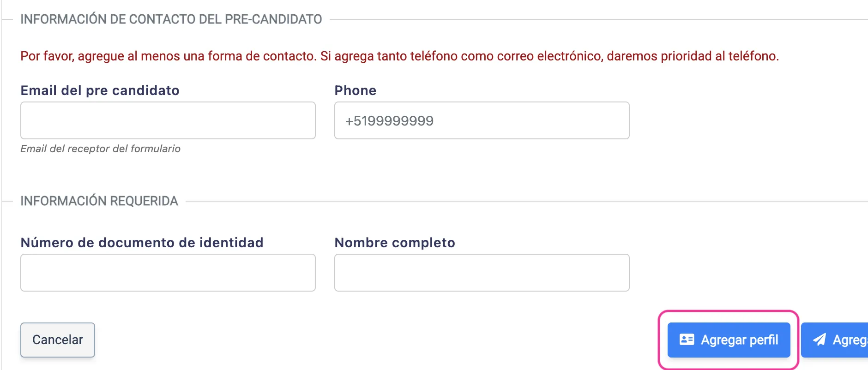Click the Email del pre candidato input field
This screenshot has height=370, width=868.
[168, 120]
